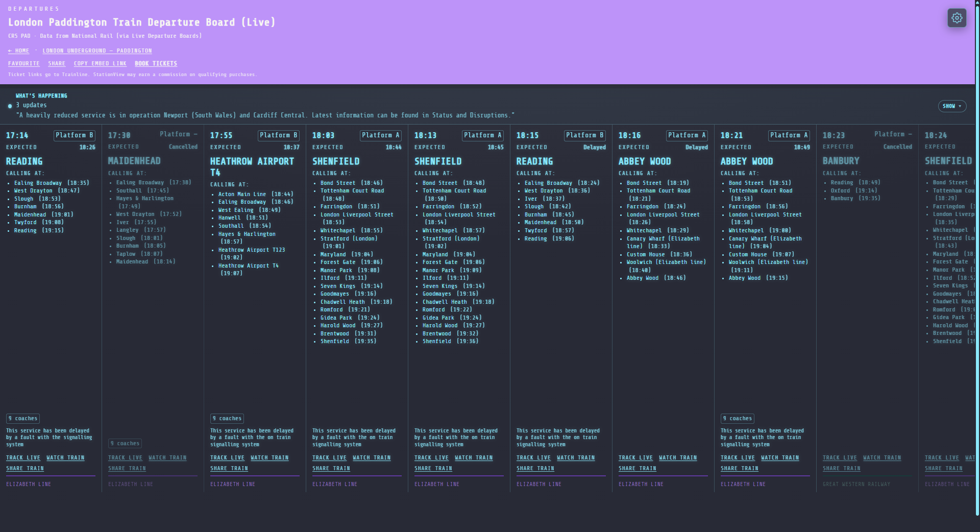
Task: Click the Share link in header
Action: 57,63
